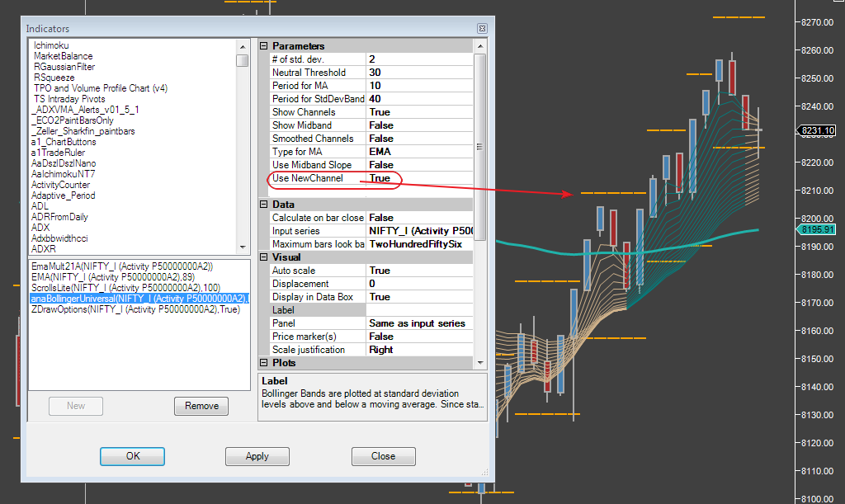Click the OK button
This screenshot has width=845, height=504.
[x=133, y=456]
